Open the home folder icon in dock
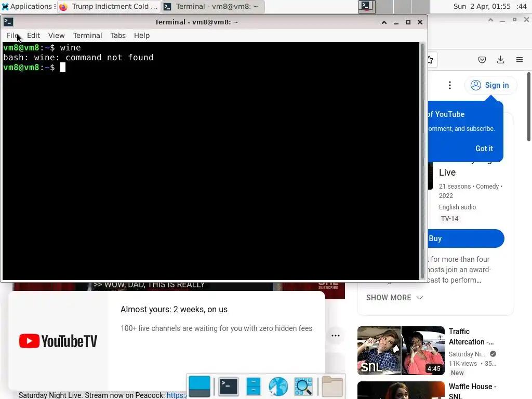Viewport: 532px width, 399px height. (332, 387)
